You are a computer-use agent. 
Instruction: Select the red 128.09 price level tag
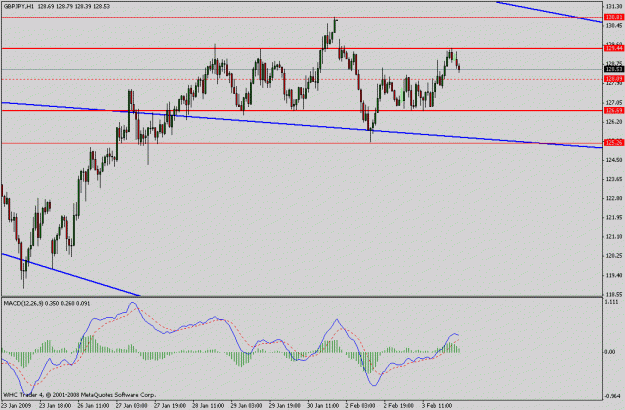[x=614, y=79]
